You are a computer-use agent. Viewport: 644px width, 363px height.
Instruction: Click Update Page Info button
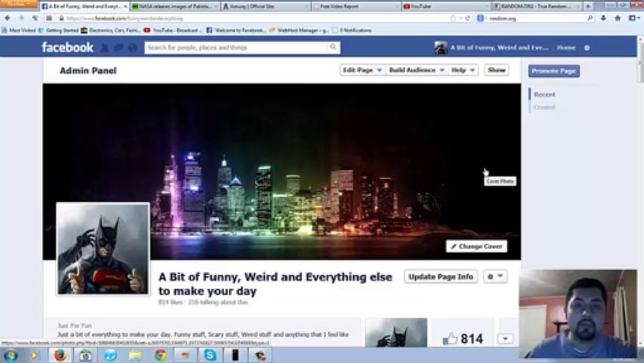[x=441, y=276]
